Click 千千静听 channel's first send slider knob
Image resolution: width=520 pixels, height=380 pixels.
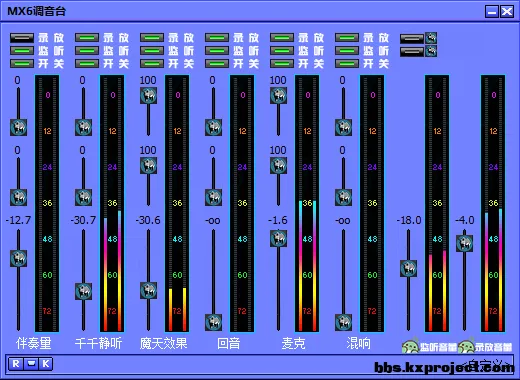click(x=83, y=127)
